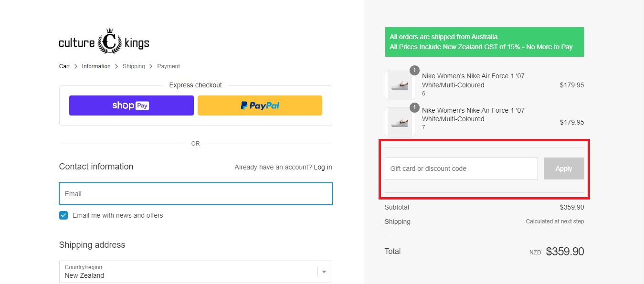The image size is (644, 284).
Task: Select the Information breadcrumb step
Action: point(96,66)
